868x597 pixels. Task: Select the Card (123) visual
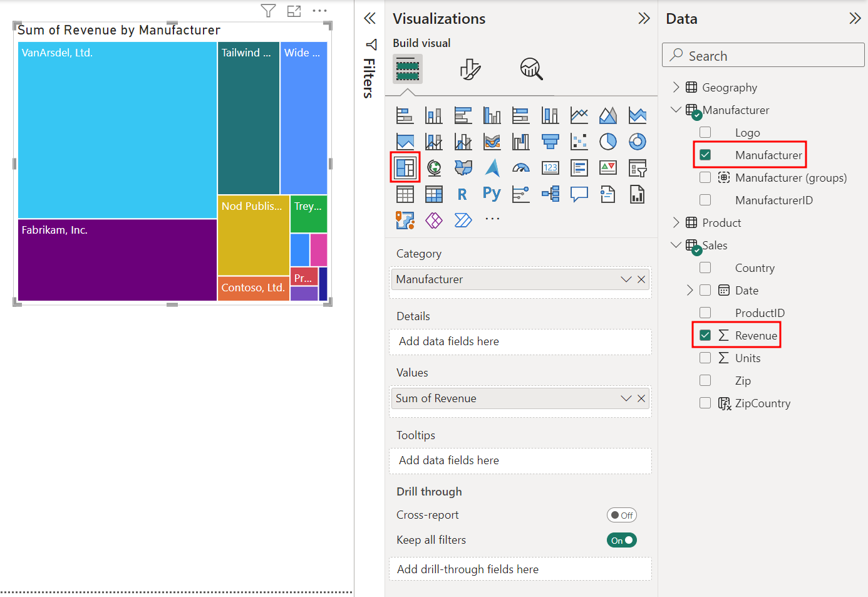point(550,167)
